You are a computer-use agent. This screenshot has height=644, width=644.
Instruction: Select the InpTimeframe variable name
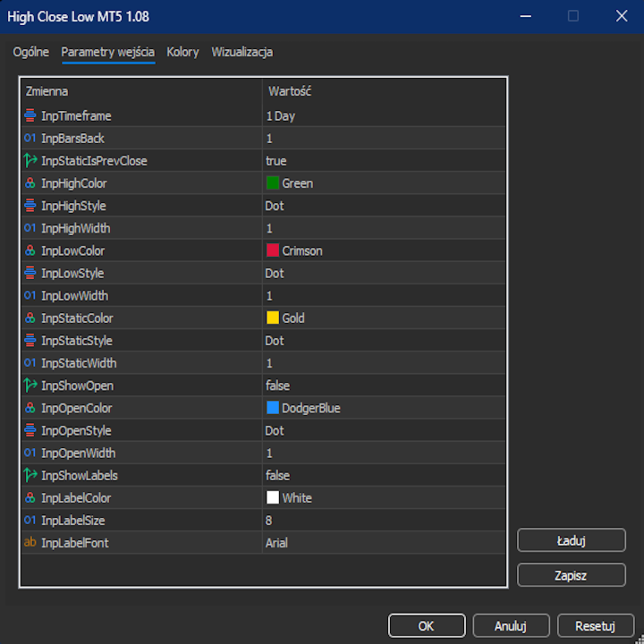coord(76,115)
